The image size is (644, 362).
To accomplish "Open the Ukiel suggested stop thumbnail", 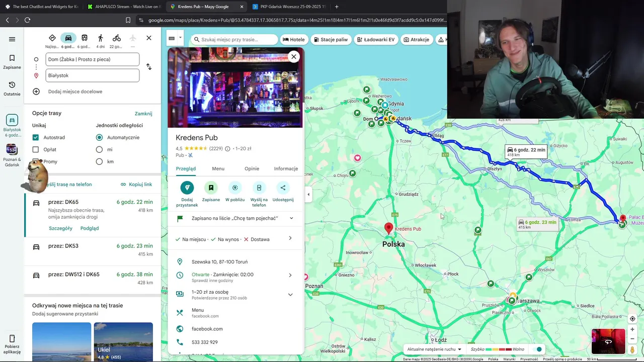I will pos(123,341).
